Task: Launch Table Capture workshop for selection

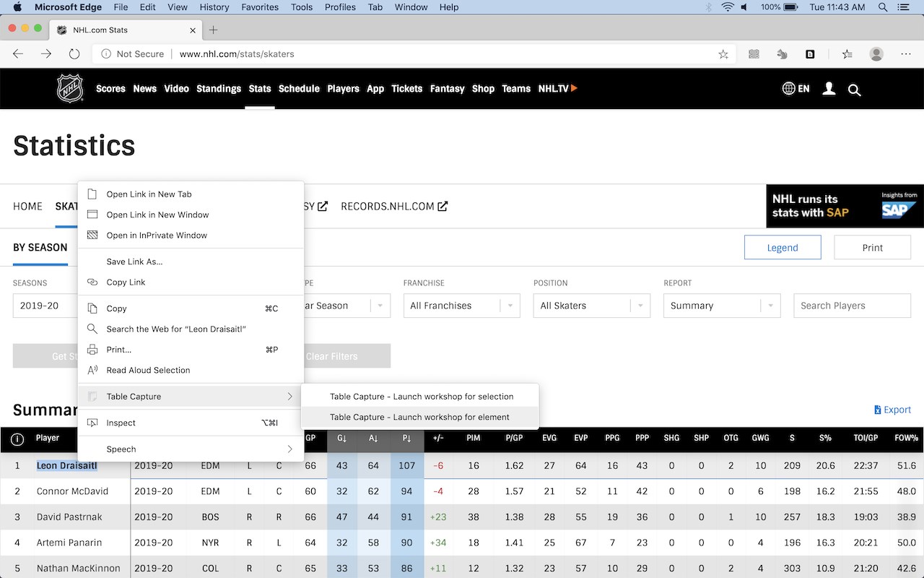Action: [x=420, y=397]
